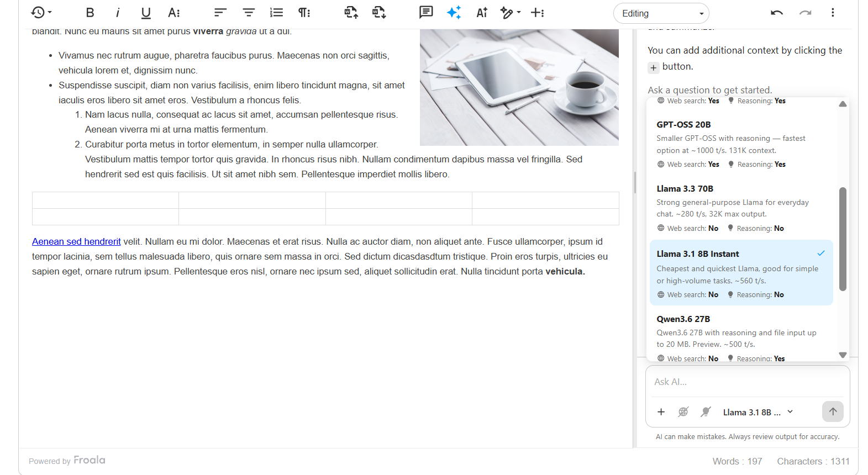Redo the last change
This screenshot has width=868, height=475.
[x=805, y=13]
